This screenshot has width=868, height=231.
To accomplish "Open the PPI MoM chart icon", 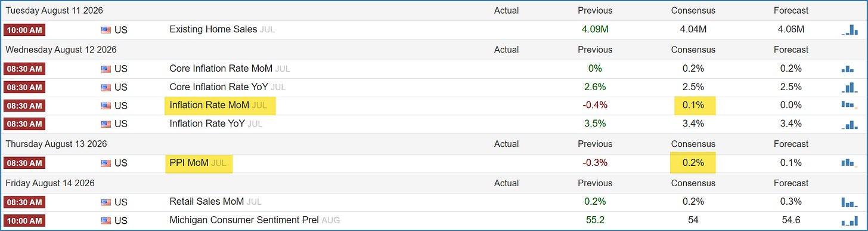I will [850, 163].
